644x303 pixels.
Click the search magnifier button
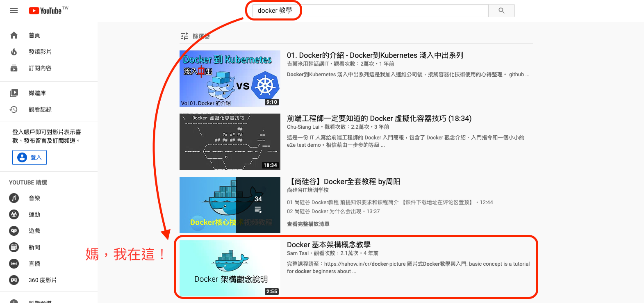(501, 11)
